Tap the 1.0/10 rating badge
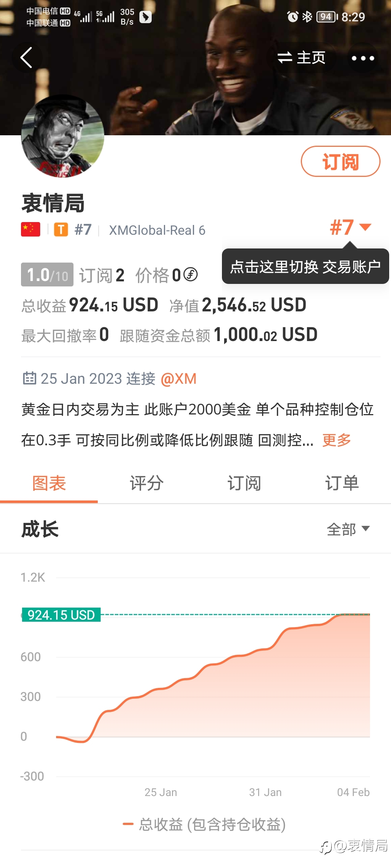The image size is (391, 868). pyautogui.click(x=47, y=275)
